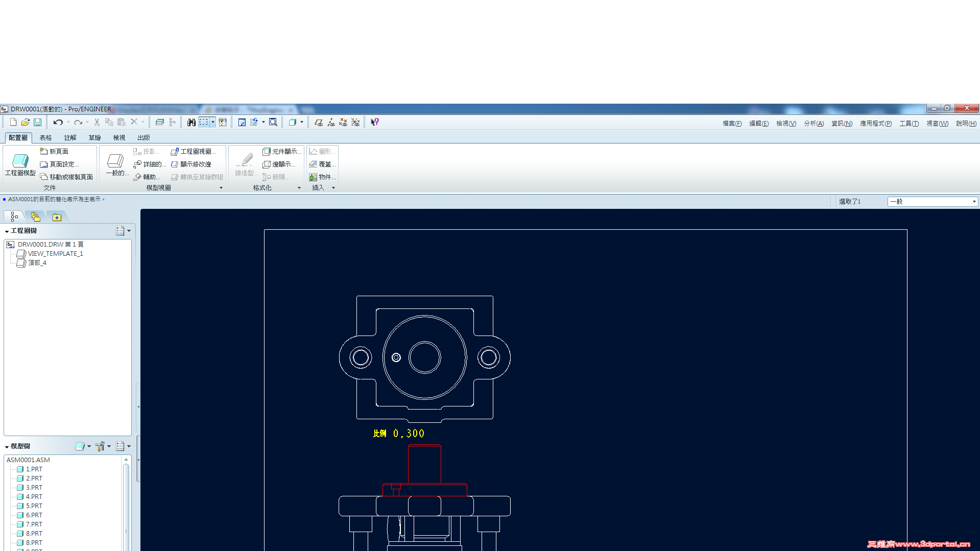Expand the 模型視圖 group arrow

[x=221, y=188]
